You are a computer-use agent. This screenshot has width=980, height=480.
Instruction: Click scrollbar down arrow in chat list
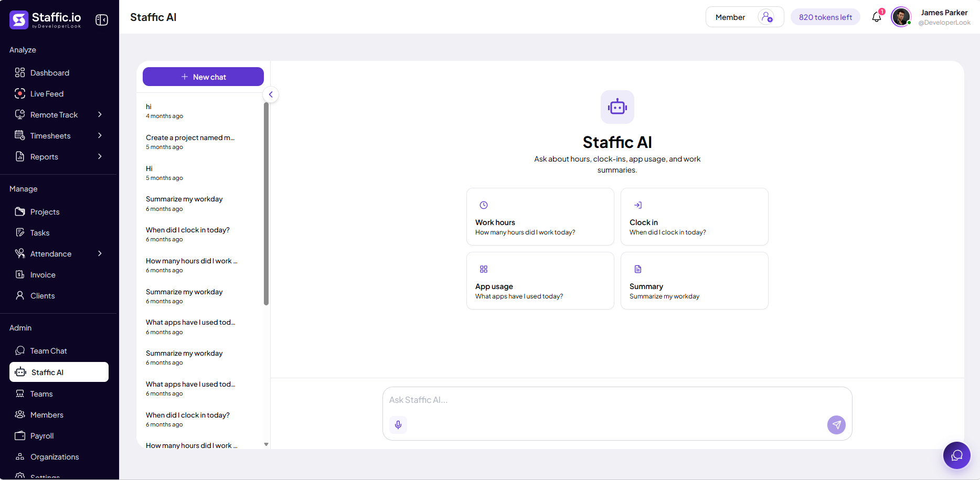[x=266, y=444]
